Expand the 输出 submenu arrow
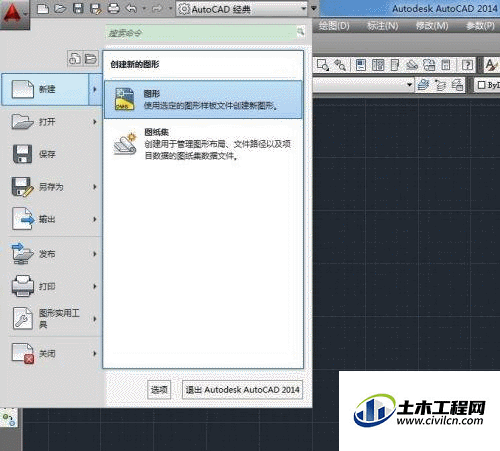 [95, 219]
